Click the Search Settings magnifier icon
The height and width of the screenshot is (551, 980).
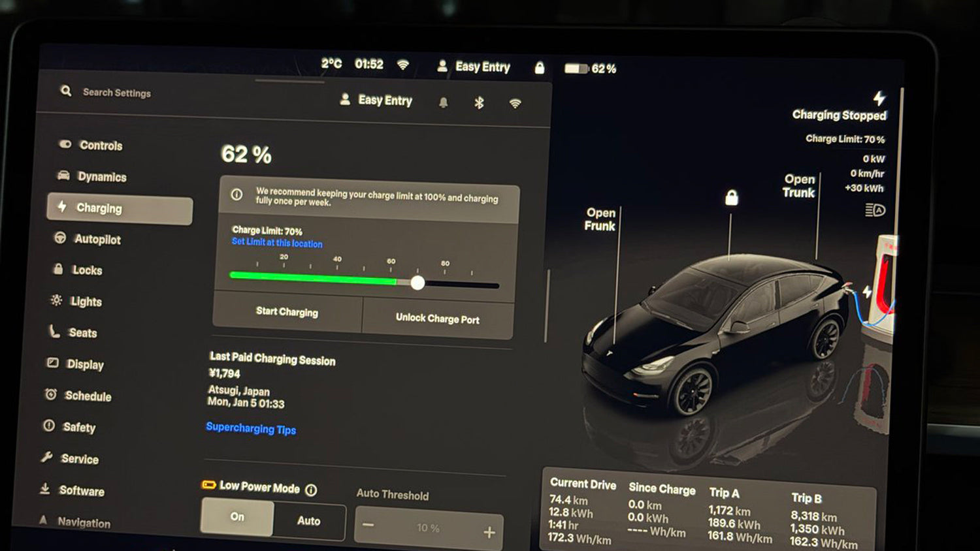click(65, 91)
